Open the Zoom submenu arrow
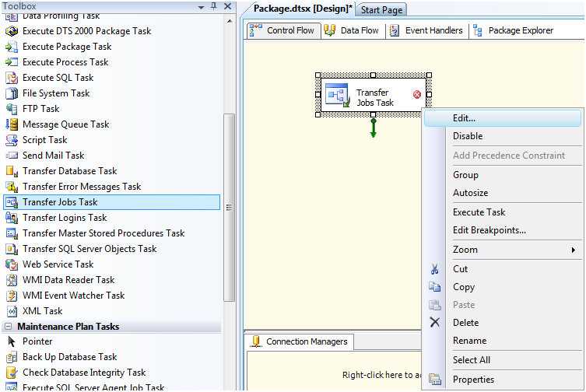Image resolution: width=586 pixels, height=392 pixels. click(x=574, y=250)
